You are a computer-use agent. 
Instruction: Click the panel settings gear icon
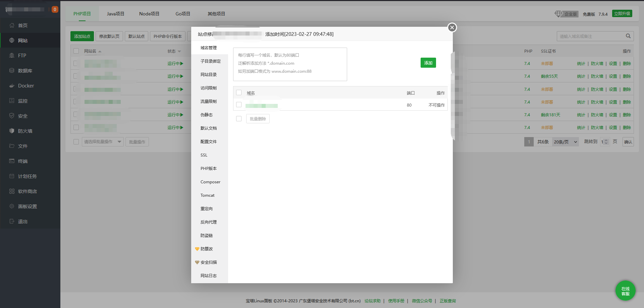coord(12,206)
